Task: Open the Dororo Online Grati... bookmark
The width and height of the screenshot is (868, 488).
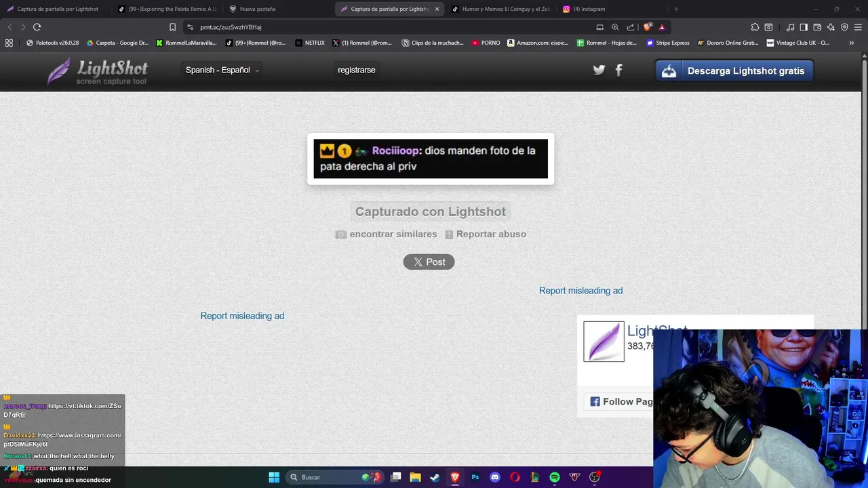Action: point(728,43)
